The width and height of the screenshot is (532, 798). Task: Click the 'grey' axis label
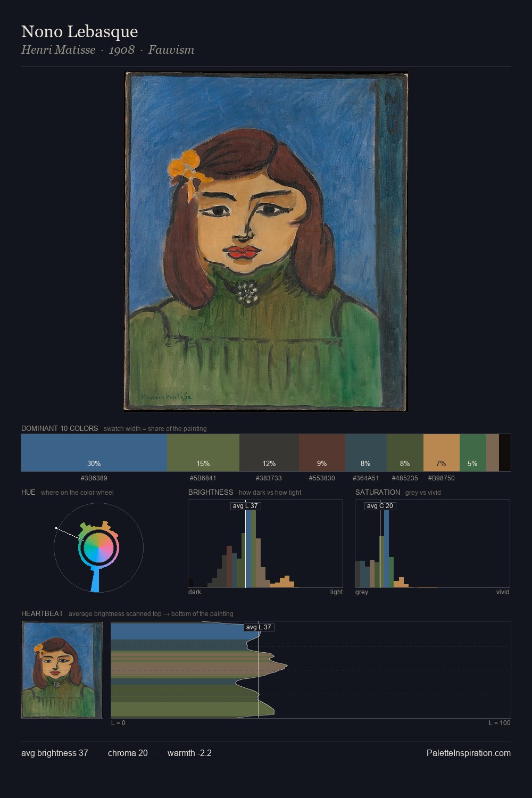[362, 592]
